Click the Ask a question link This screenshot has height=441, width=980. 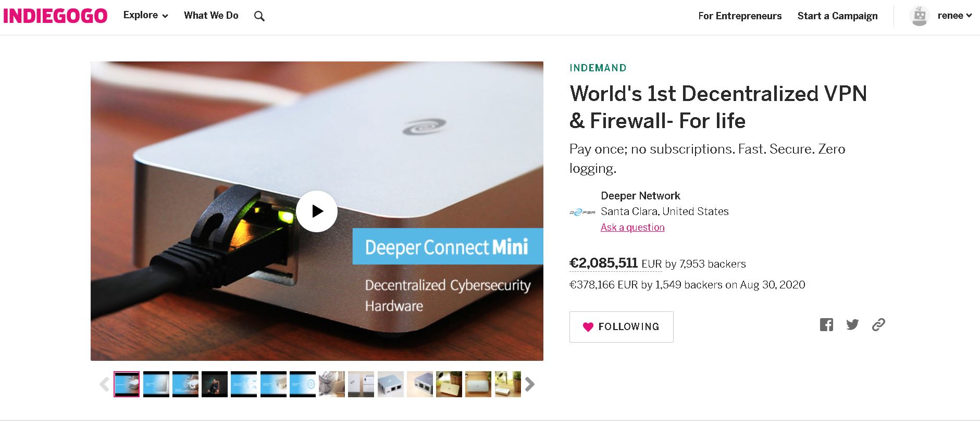point(632,227)
